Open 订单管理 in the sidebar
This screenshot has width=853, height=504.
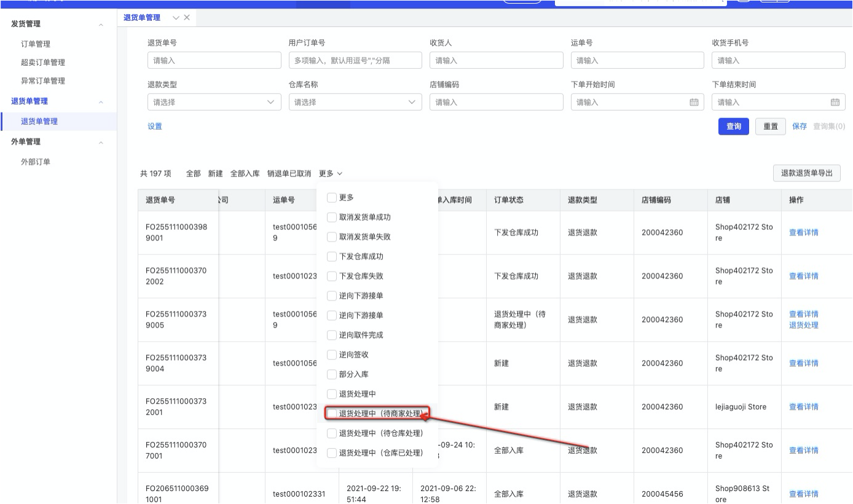[x=36, y=44]
